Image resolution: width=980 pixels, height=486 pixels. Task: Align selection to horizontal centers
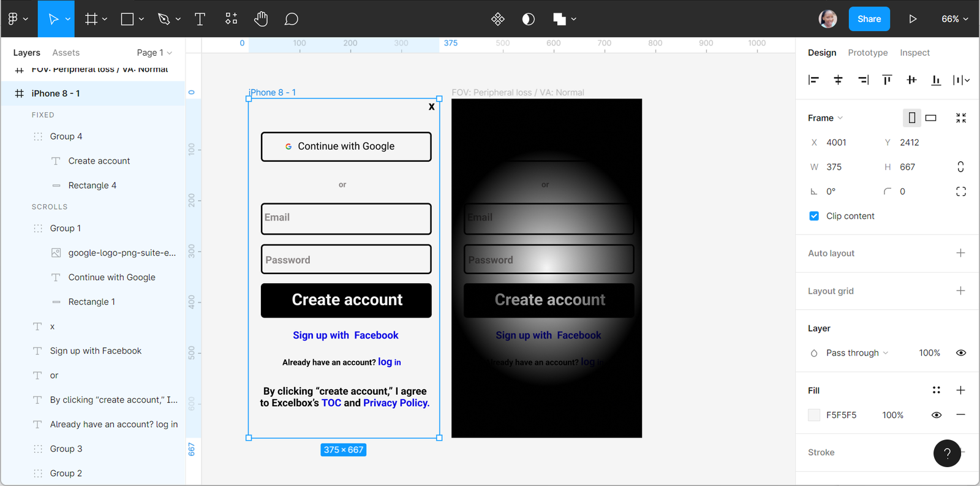point(838,80)
